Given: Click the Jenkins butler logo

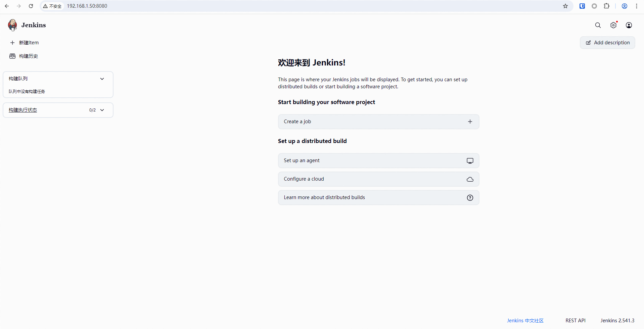Looking at the screenshot, I should pos(12,25).
